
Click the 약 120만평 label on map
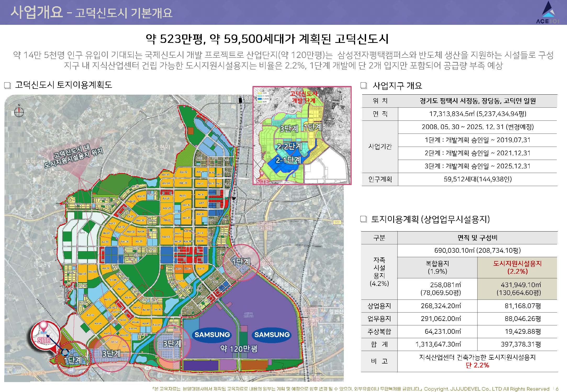click(x=238, y=349)
